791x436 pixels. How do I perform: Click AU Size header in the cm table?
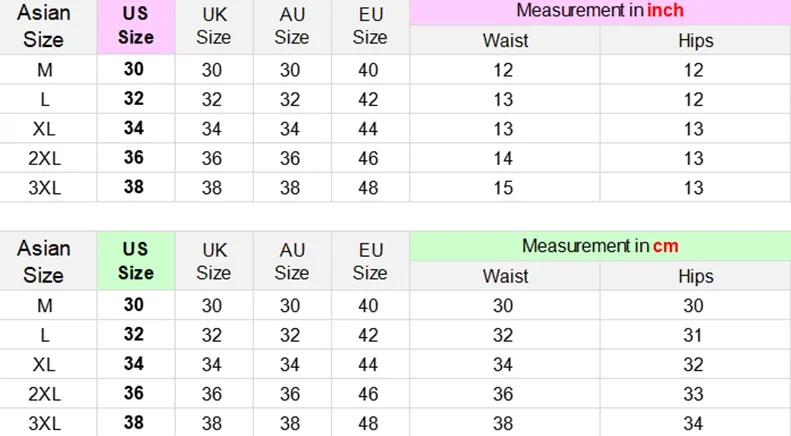coord(292,261)
